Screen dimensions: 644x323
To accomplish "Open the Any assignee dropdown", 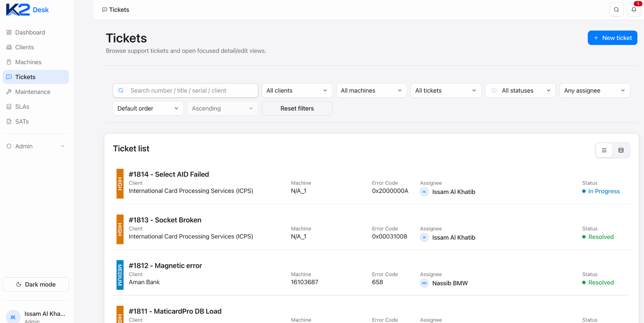I will pos(595,90).
